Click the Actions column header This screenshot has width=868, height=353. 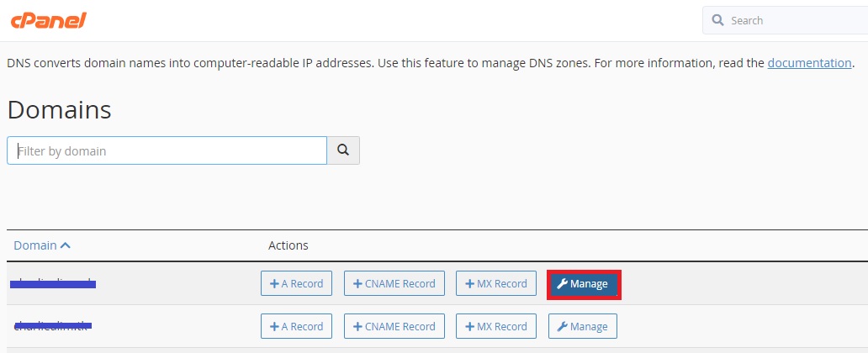pyautogui.click(x=288, y=245)
